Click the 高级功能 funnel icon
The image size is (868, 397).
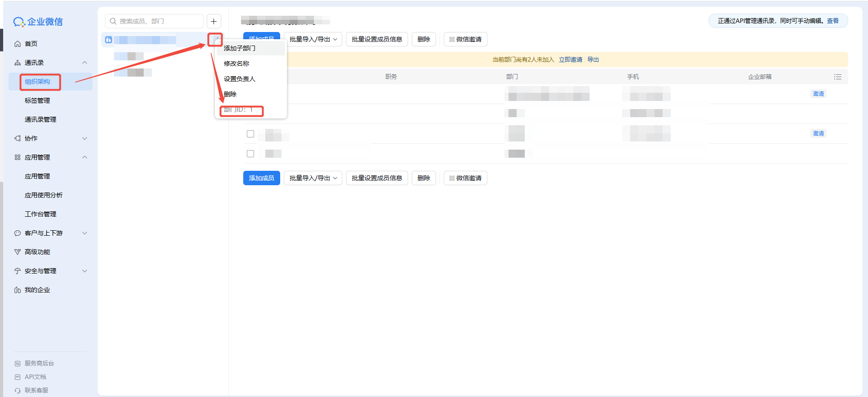pyautogui.click(x=18, y=252)
